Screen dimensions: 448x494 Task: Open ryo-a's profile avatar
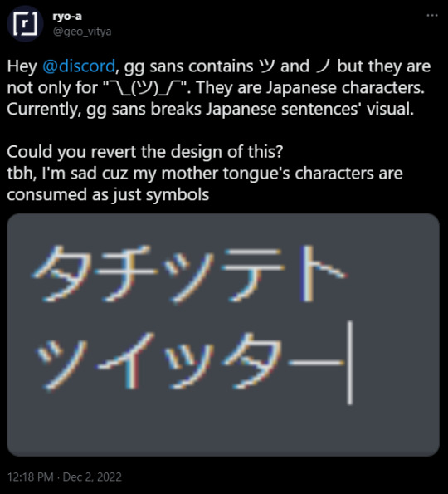pos(25,23)
